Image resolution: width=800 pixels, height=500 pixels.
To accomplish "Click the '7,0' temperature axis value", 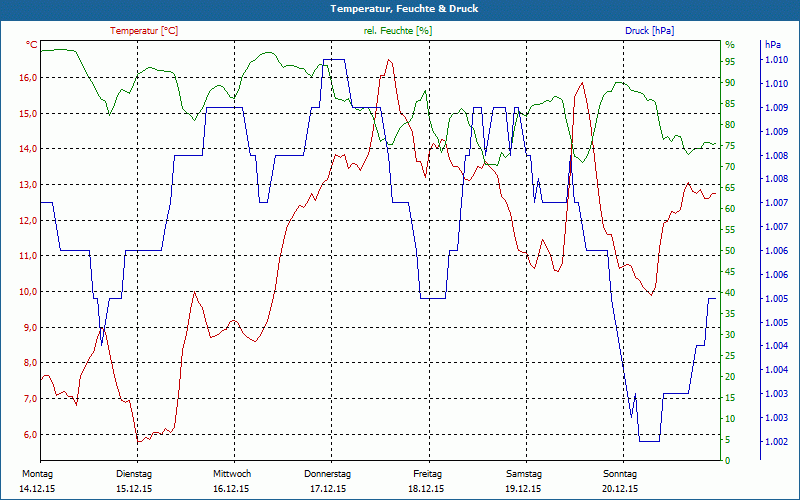I will 30,398.
